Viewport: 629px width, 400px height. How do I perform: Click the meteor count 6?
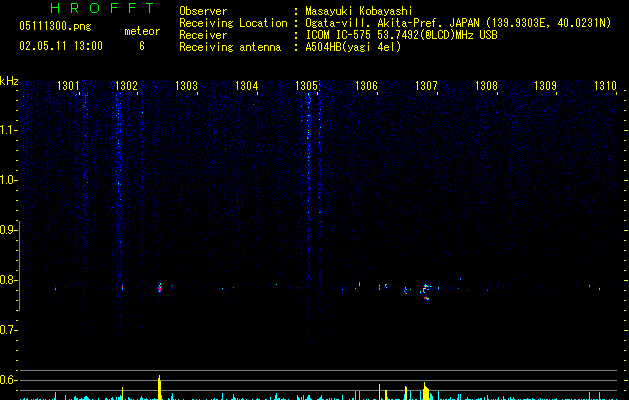pyautogui.click(x=142, y=46)
